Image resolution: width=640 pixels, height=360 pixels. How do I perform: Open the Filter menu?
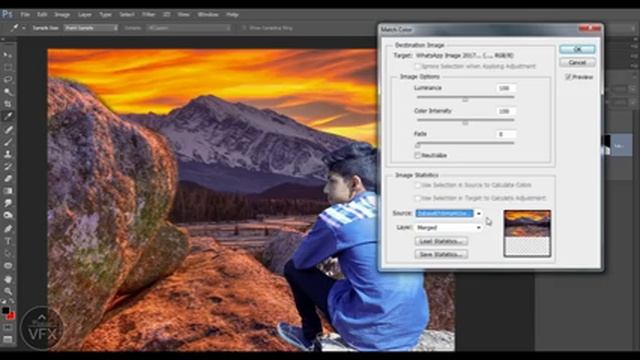pos(149,14)
